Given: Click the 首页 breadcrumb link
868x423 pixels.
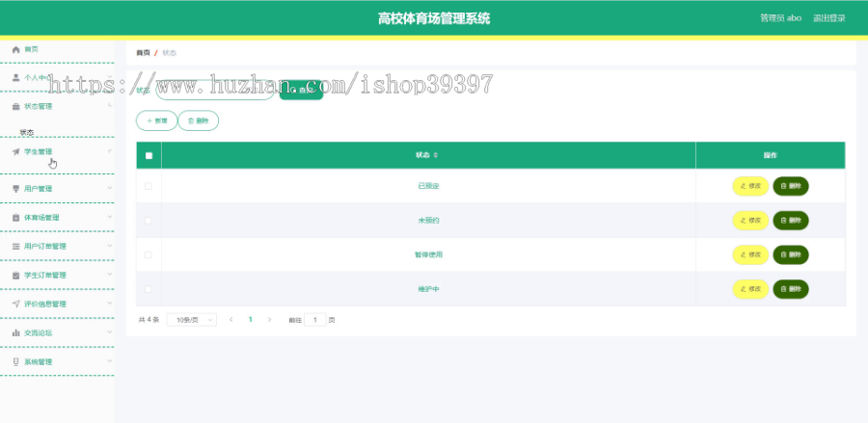Looking at the screenshot, I should coord(143,53).
